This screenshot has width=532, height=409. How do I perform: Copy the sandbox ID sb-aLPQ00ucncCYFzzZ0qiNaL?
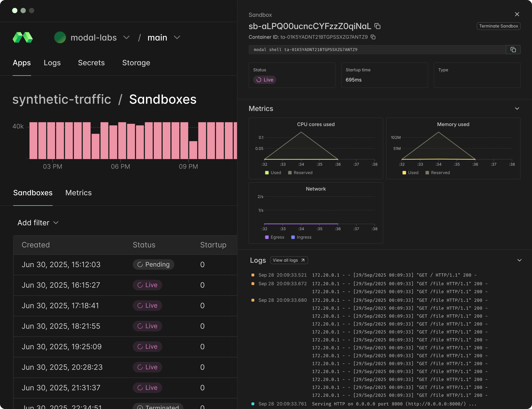(377, 26)
